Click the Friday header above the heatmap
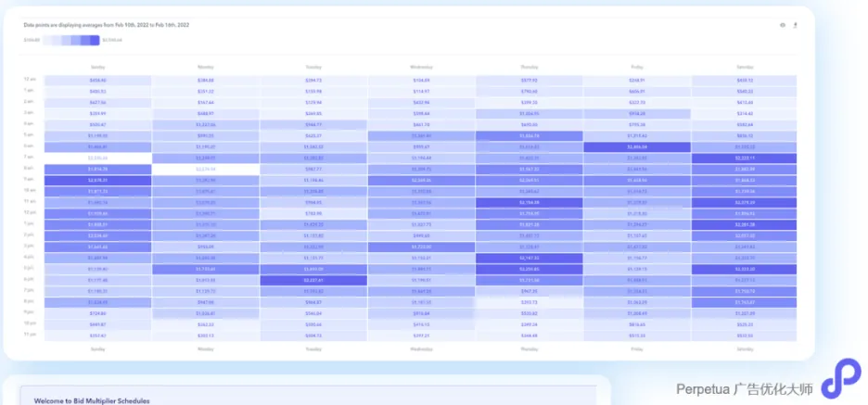Viewport: 868px width, 405px height. (x=636, y=67)
